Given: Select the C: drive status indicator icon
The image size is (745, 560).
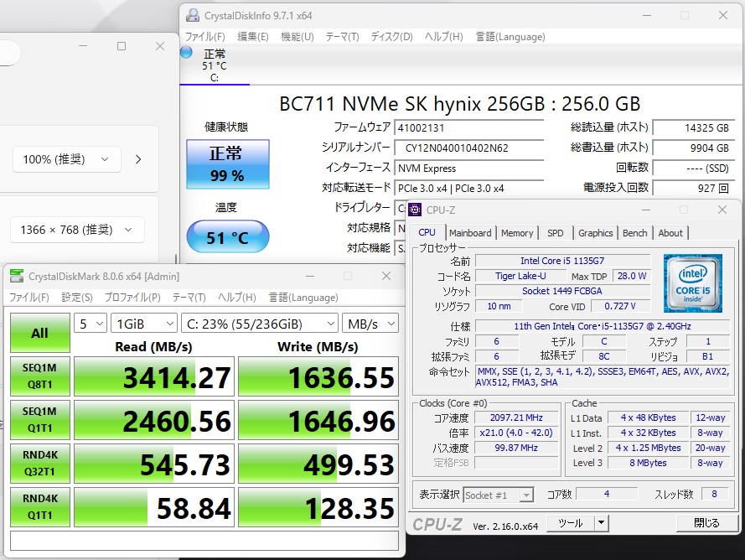Looking at the screenshot, I should click(186, 53).
